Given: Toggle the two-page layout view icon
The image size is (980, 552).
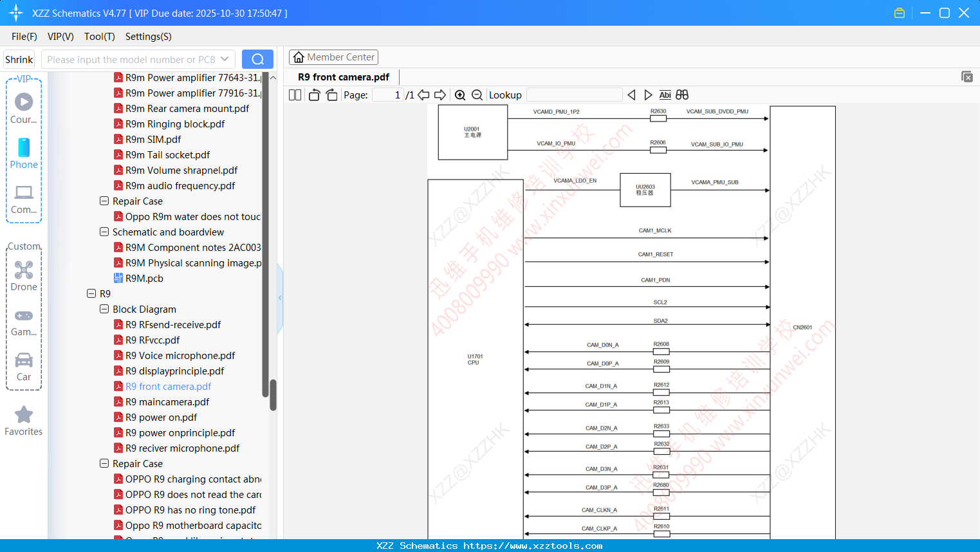Looking at the screenshot, I should pos(295,95).
